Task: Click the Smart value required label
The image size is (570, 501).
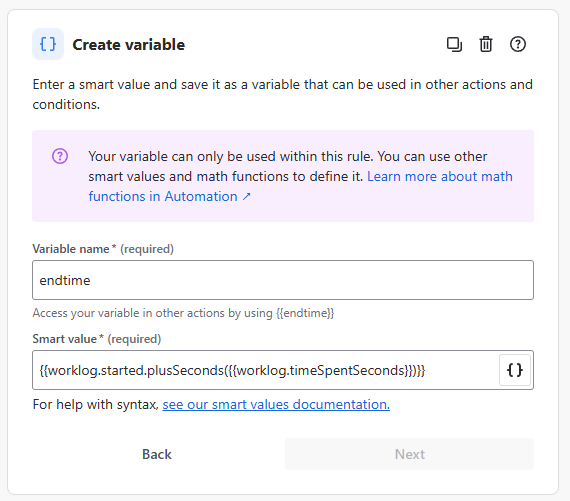Action: click(97, 339)
